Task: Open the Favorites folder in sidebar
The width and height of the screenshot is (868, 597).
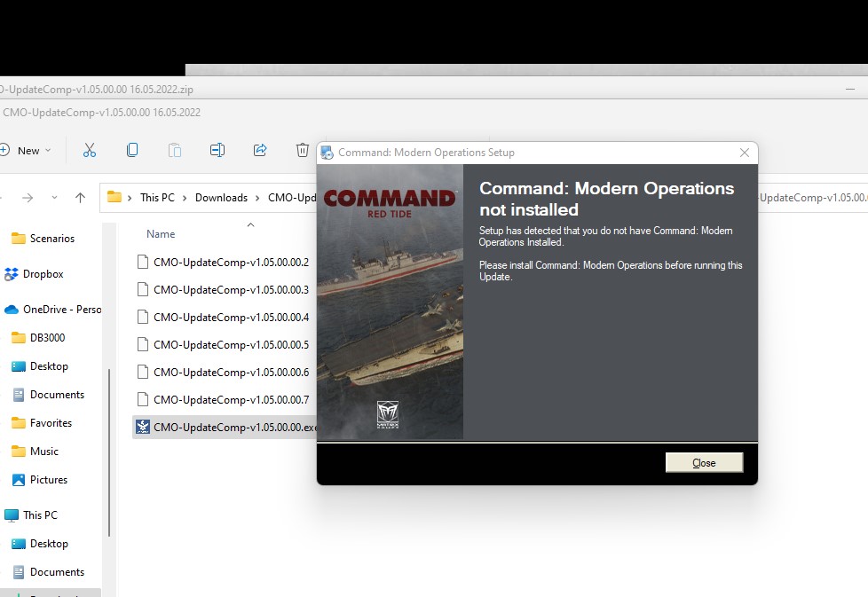Action: [51, 423]
